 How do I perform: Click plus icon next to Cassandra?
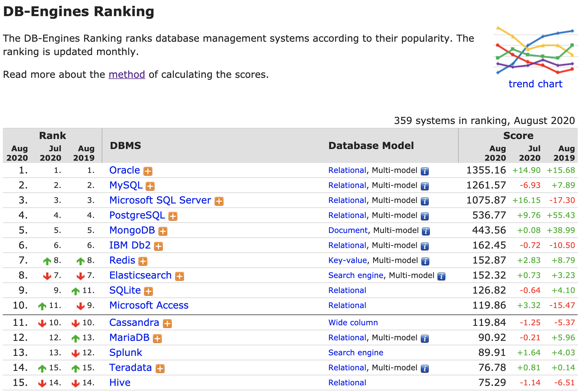point(167,323)
